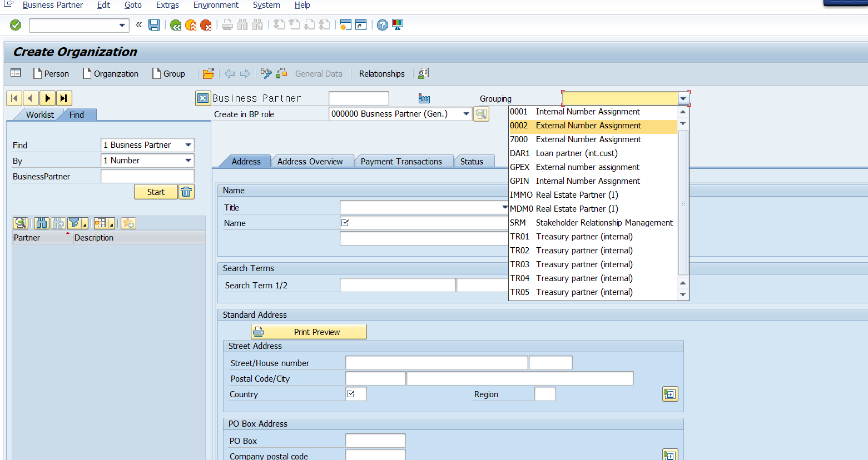The height and width of the screenshot is (460, 868).
Task: Click the Group create button
Action: tap(169, 73)
